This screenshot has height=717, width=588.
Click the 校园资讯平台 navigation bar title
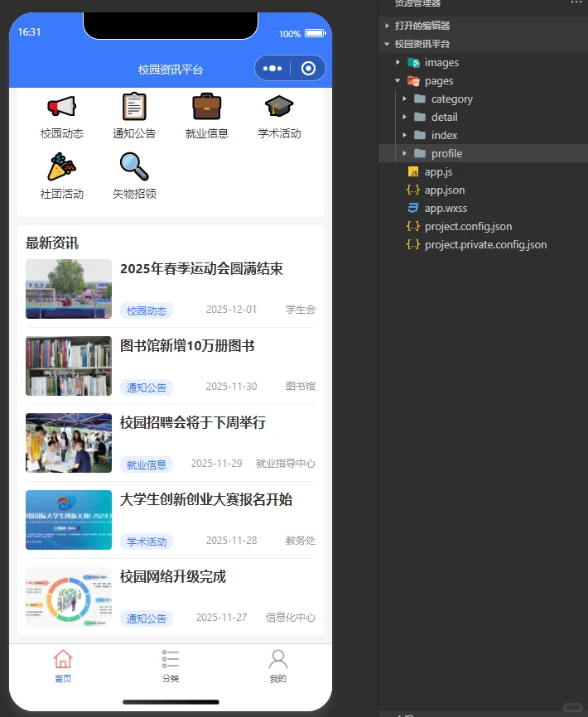171,70
